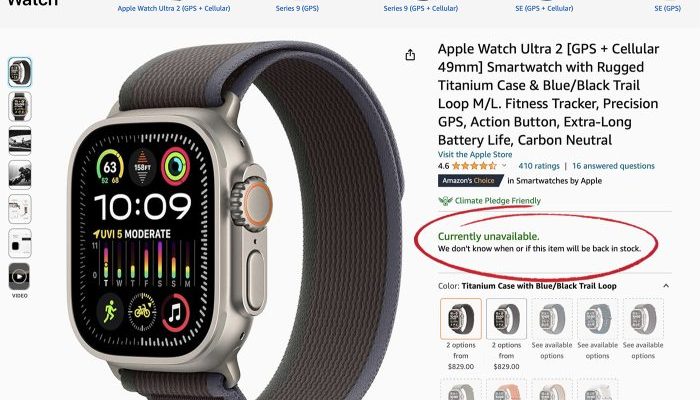Viewport: 700px width, 400px height.
Task: Collapse the Color options chevron
Action: coord(666,286)
